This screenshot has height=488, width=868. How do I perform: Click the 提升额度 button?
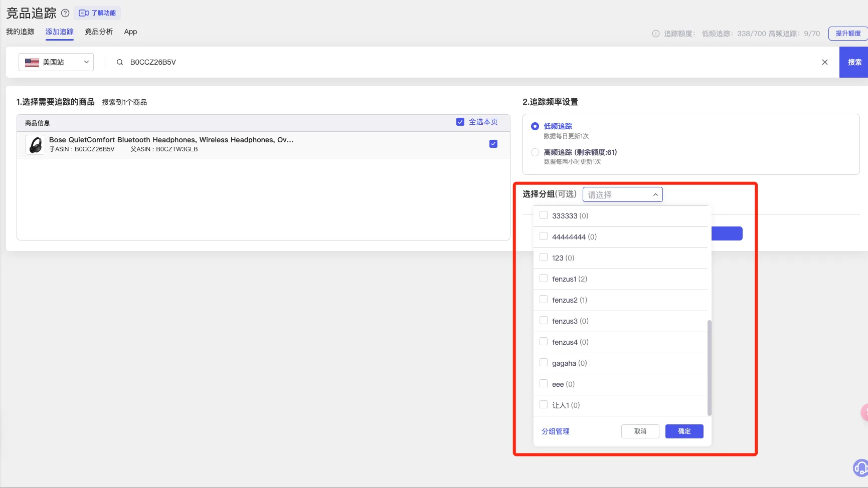pyautogui.click(x=848, y=34)
